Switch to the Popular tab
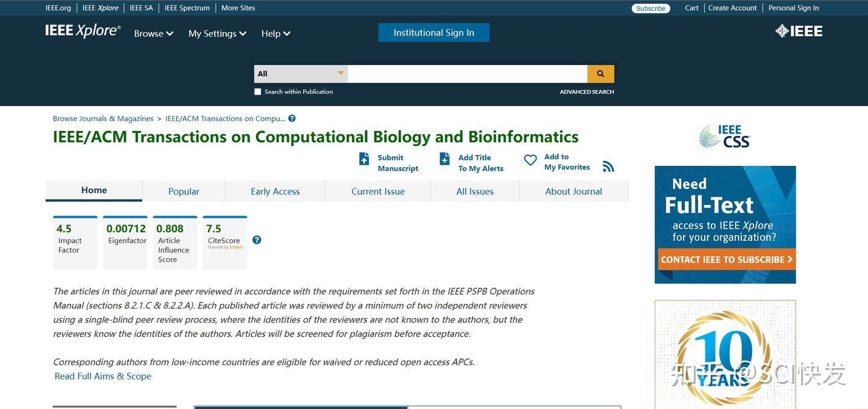 tap(183, 191)
